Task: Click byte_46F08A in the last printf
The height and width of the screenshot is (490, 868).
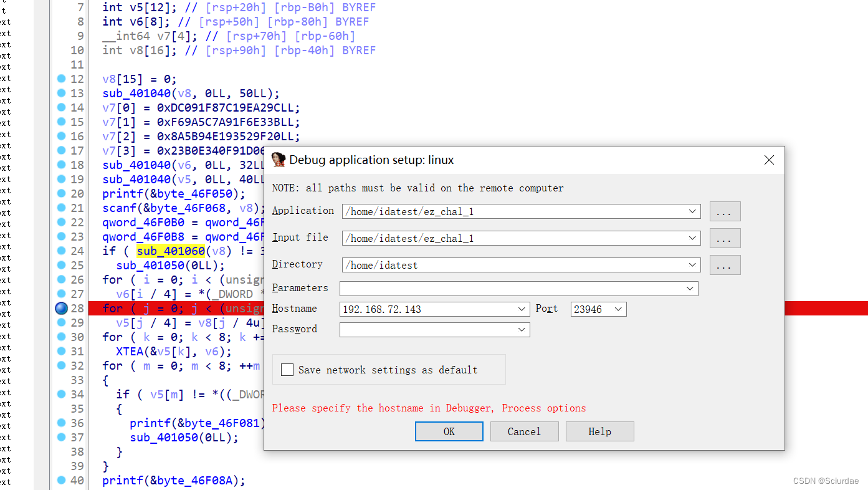Action: pyautogui.click(x=194, y=480)
